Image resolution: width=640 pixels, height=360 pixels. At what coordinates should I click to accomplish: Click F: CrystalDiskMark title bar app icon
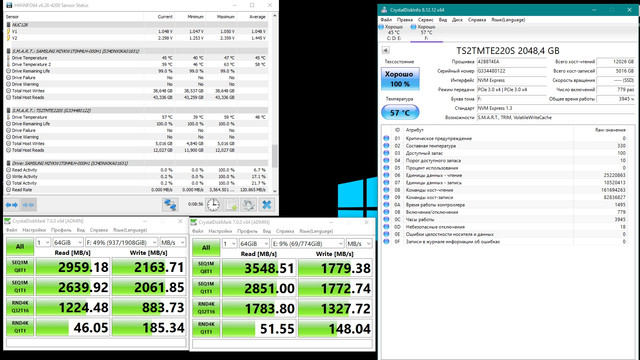[7, 221]
